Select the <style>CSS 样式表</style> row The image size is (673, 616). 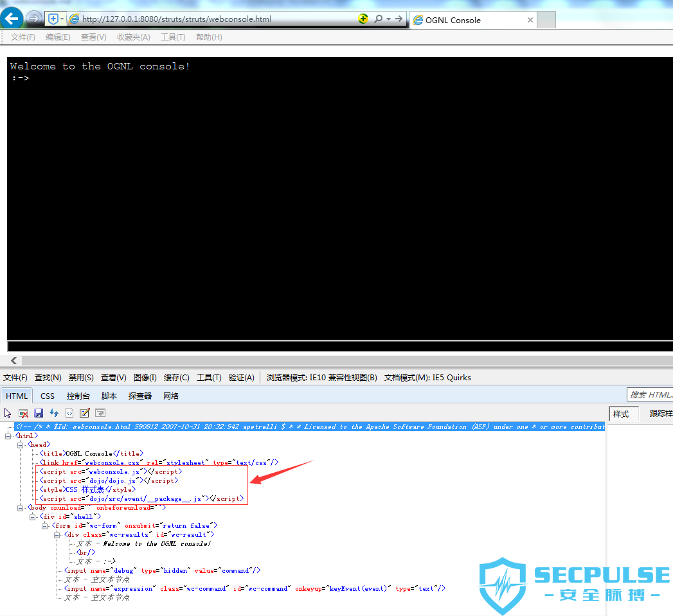[x=87, y=490]
